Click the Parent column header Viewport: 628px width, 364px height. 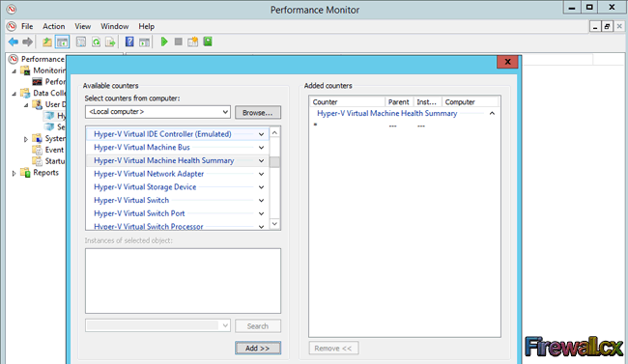[399, 102]
